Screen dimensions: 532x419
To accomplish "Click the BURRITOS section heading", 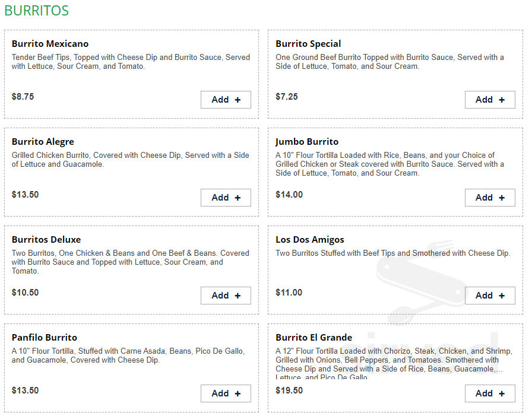I will [x=36, y=11].
